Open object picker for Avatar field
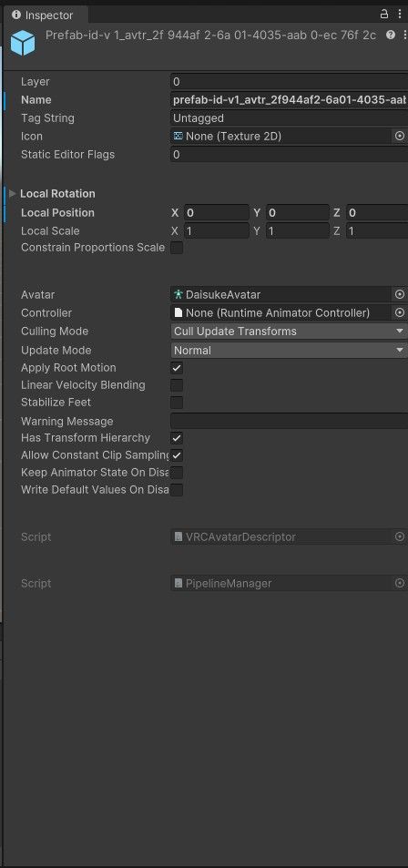 [x=400, y=294]
